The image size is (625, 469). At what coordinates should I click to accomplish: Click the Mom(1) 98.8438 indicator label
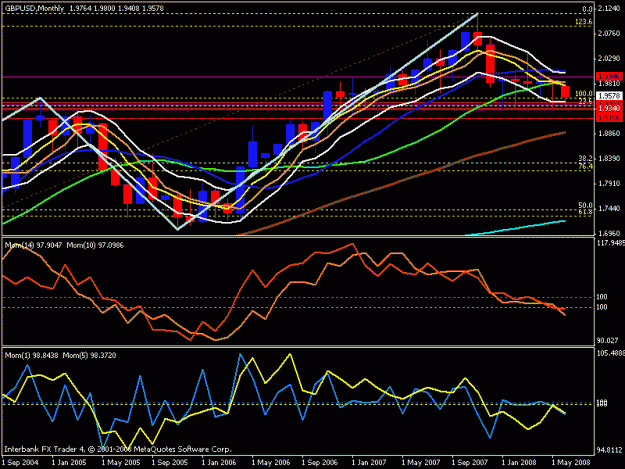click(x=31, y=355)
